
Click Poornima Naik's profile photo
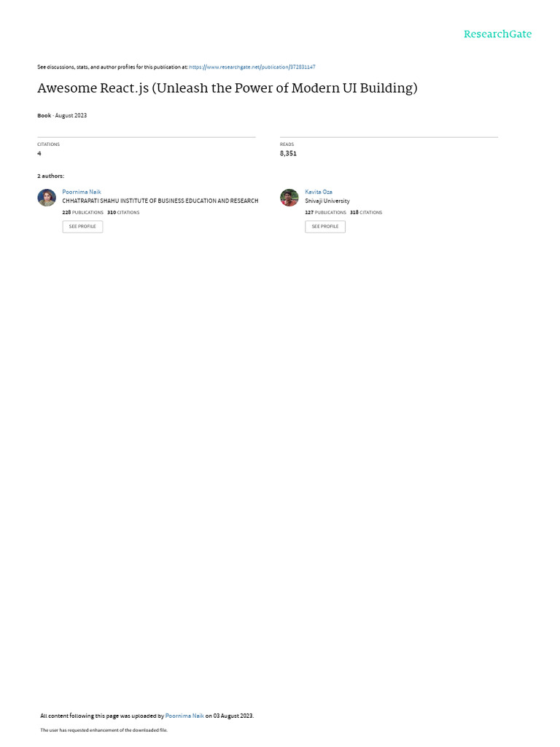47,198
